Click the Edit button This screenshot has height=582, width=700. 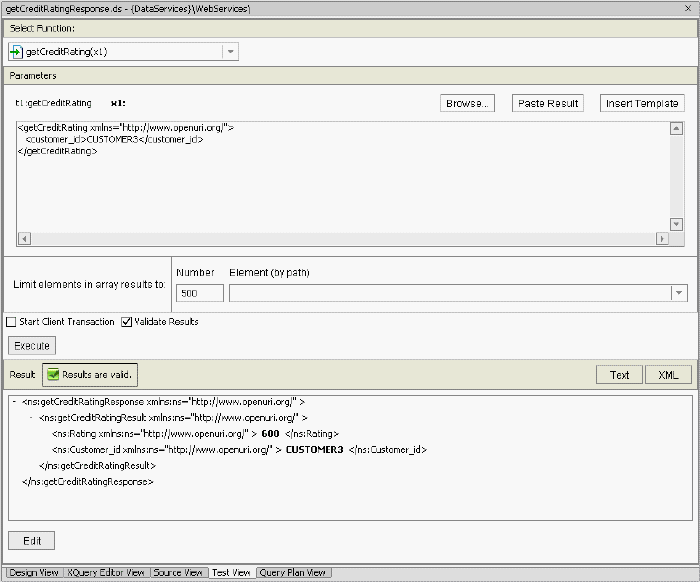pyautogui.click(x=32, y=540)
